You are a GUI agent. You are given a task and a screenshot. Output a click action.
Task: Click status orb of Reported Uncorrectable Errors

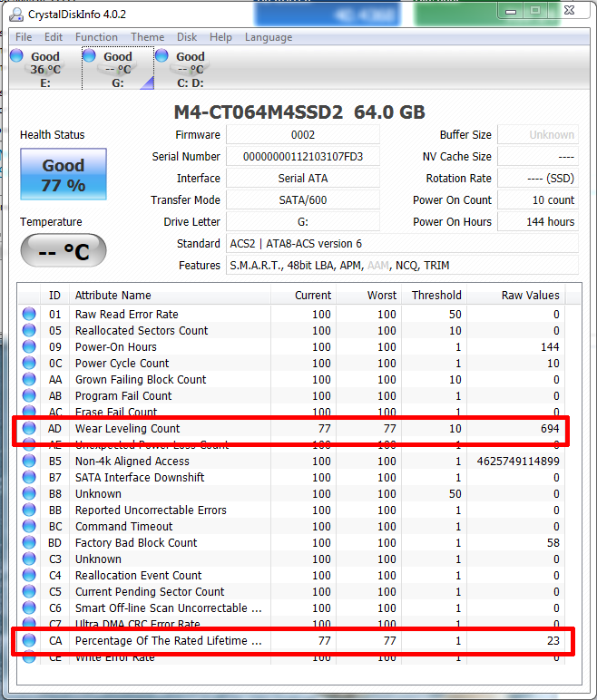click(29, 510)
